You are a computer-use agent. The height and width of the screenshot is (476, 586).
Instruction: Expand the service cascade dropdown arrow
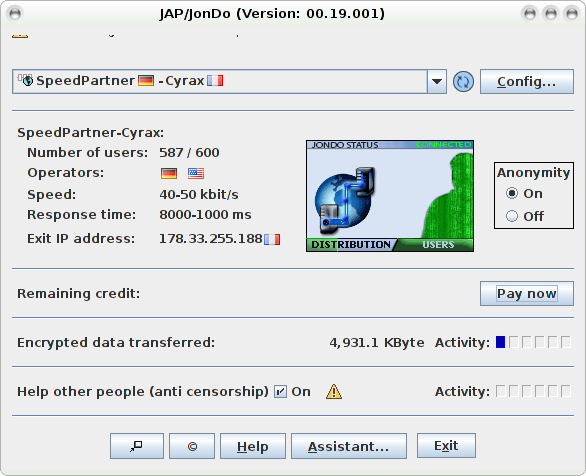point(437,81)
